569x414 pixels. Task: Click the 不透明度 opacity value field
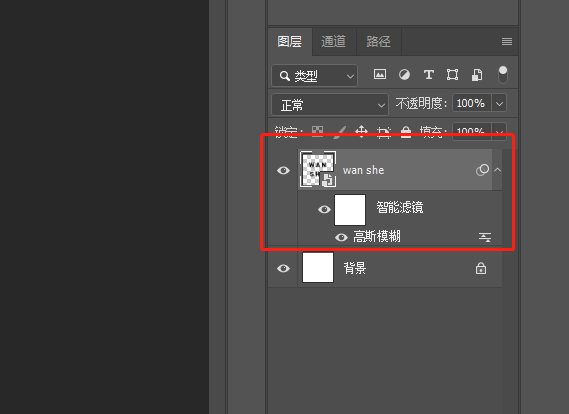coord(471,103)
